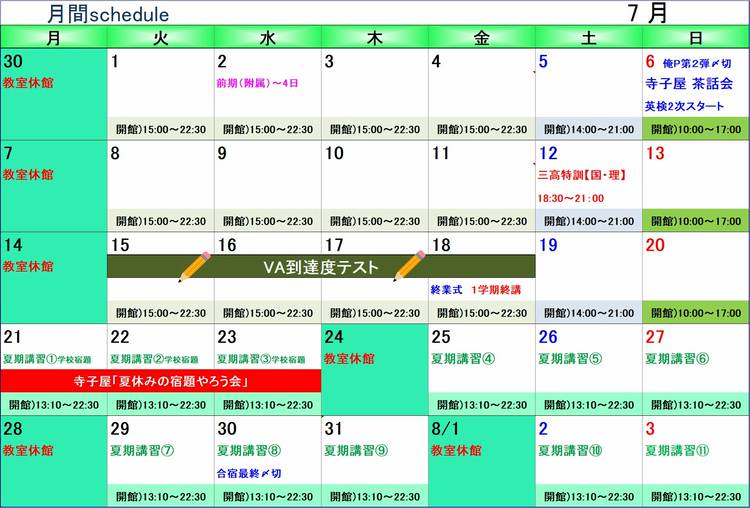Select the 土 weekday column header
This screenshot has width=750, height=508.
[x=588, y=38]
